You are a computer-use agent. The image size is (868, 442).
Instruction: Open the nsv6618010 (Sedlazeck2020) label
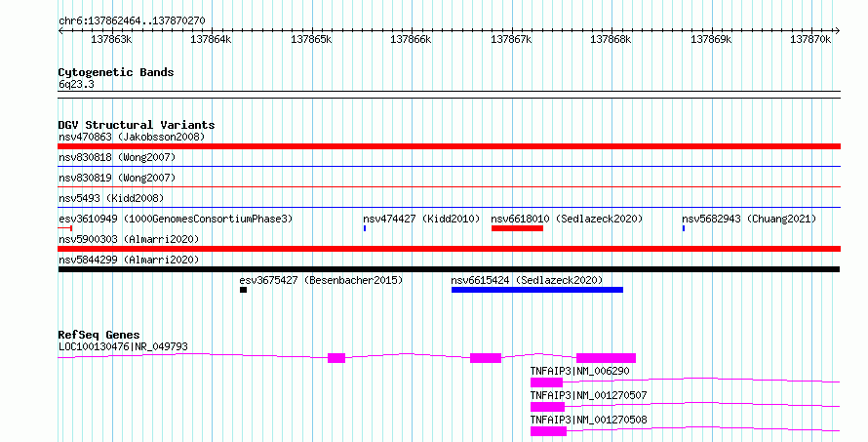point(567,219)
